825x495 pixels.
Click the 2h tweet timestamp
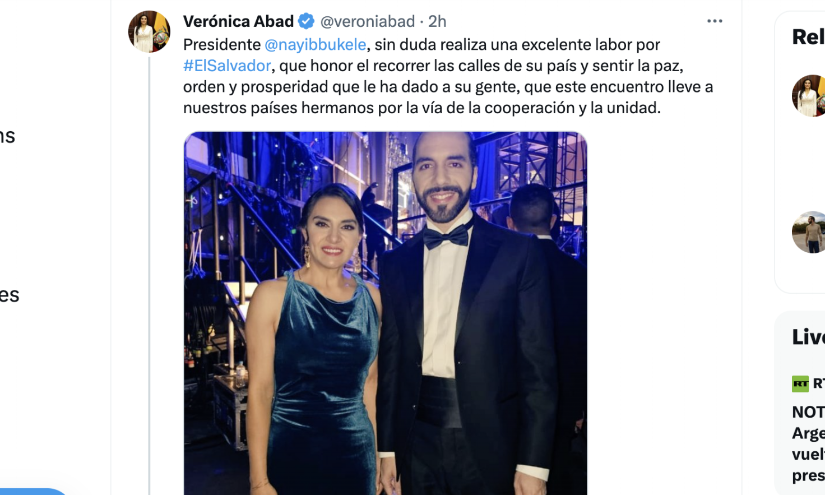click(x=437, y=22)
